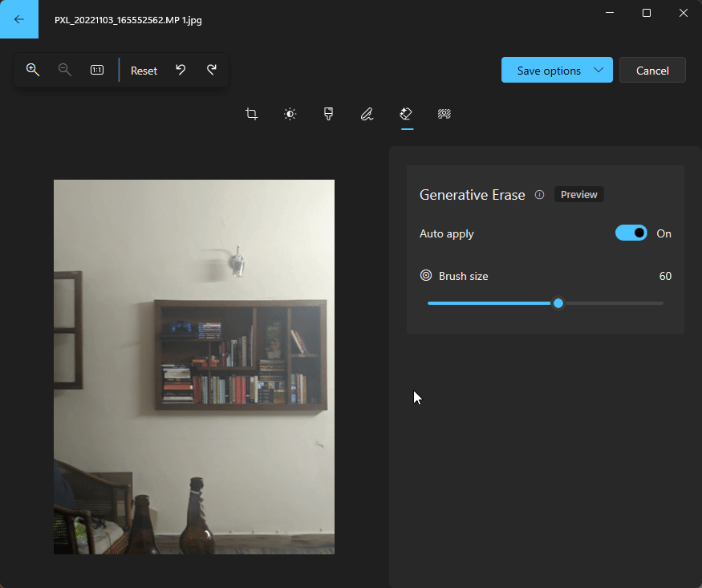Open the Filter tab
Image resolution: width=702 pixels, height=588 pixels.
pos(329,114)
